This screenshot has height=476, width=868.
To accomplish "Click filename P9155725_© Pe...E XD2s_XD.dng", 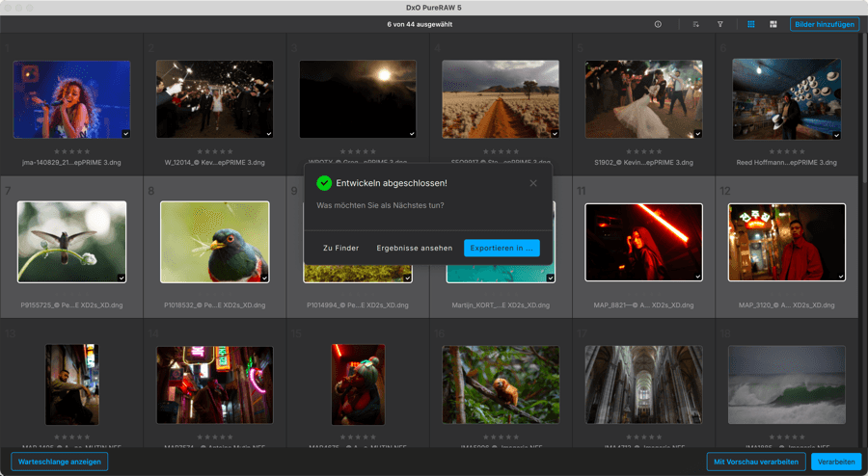I will coord(72,305).
